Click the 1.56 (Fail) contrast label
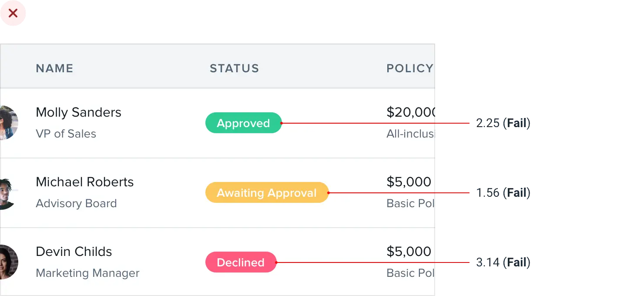This screenshot has height=296, width=644. 503,193
